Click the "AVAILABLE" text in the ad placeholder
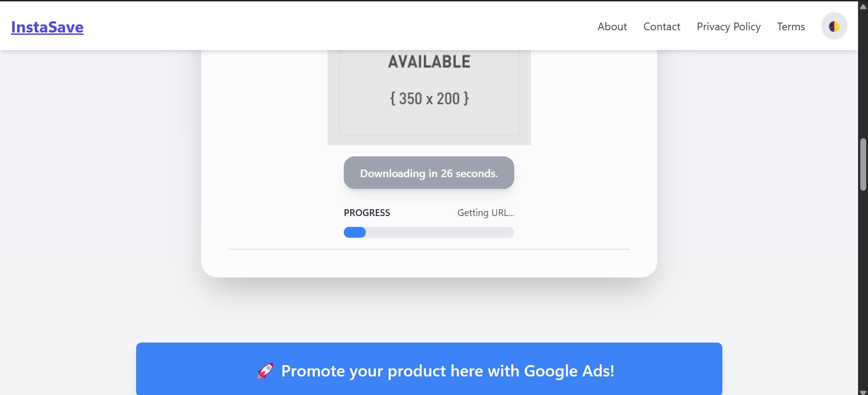Screen dimensions: 868x395 [x=429, y=62]
